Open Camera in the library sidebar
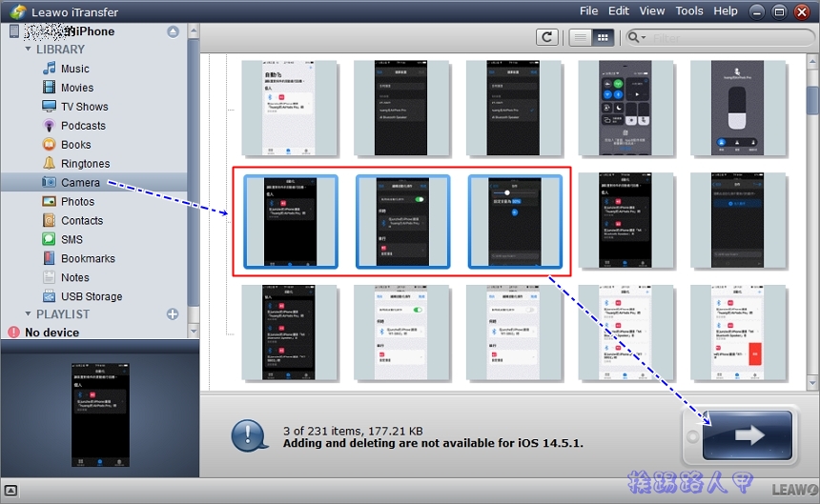Viewport: 820px width, 504px height. click(80, 182)
